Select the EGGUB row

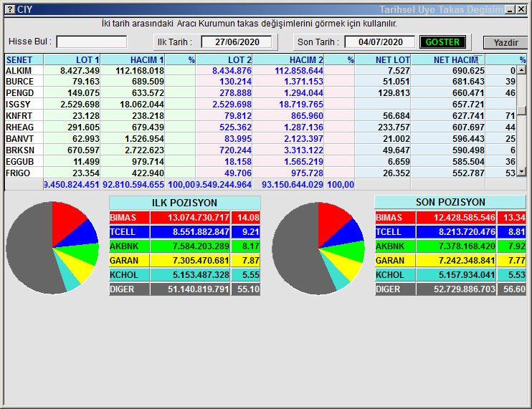click(260, 162)
